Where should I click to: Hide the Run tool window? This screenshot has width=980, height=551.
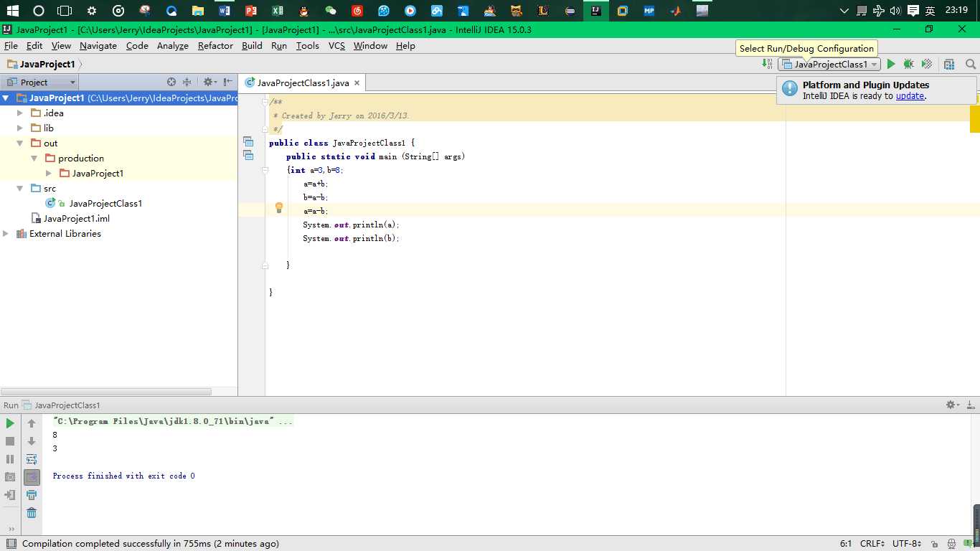click(971, 405)
